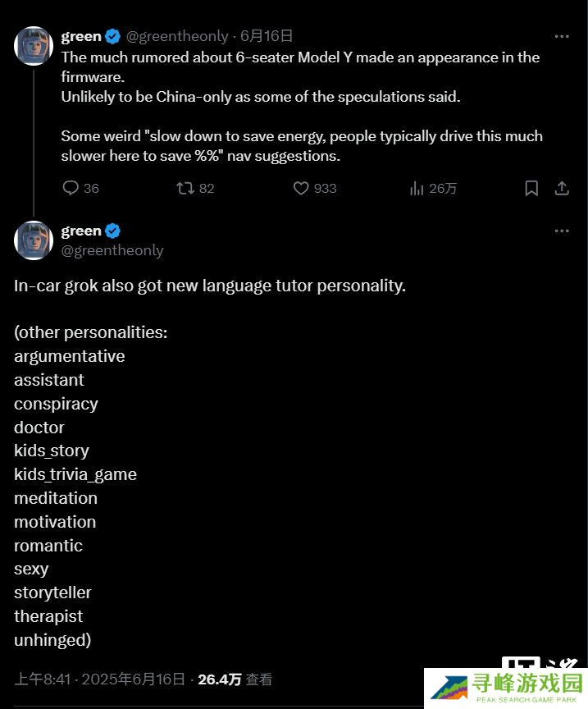Click the share icon on first tweet
Viewport: 588px width, 709px height.
(x=562, y=188)
